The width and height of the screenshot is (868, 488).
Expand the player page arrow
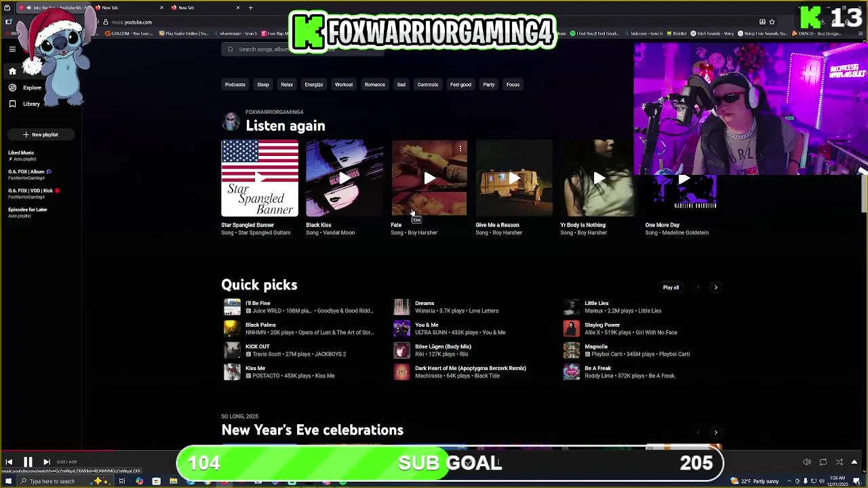coord(854,462)
